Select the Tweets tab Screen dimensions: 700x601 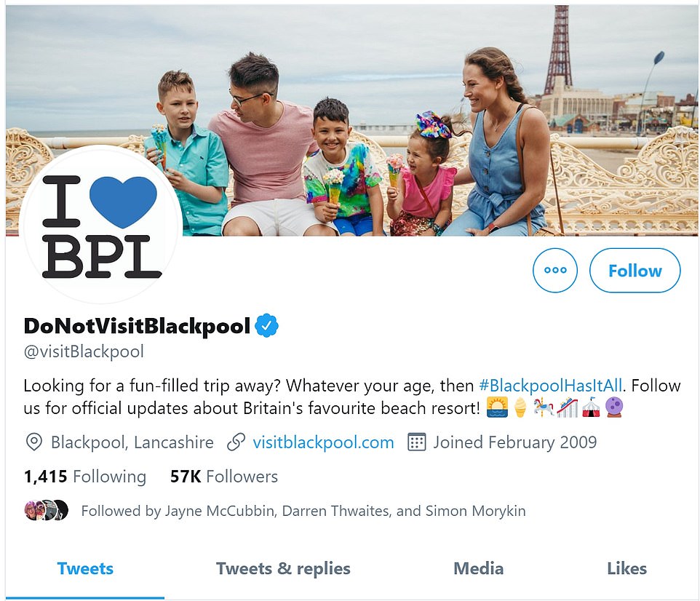coord(85,568)
